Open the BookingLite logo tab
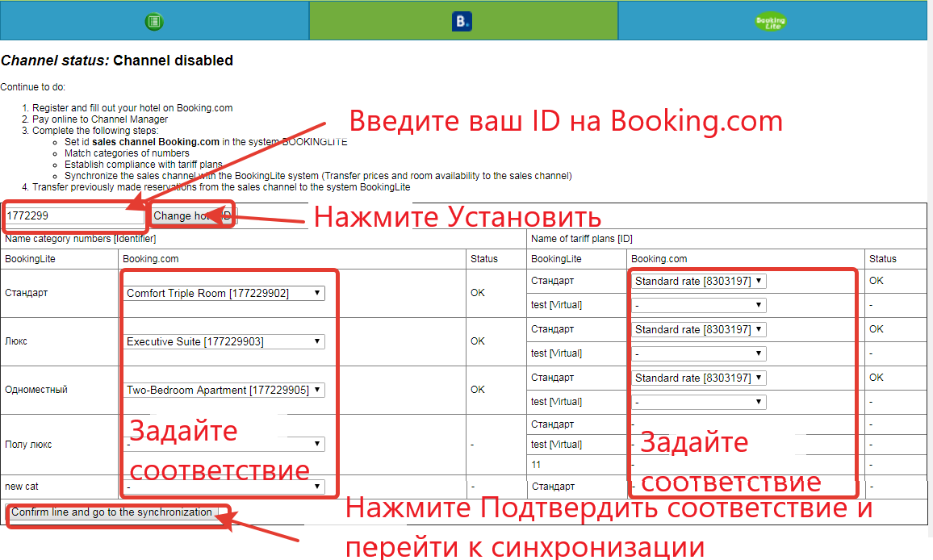This screenshot has width=933, height=560. [x=771, y=22]
